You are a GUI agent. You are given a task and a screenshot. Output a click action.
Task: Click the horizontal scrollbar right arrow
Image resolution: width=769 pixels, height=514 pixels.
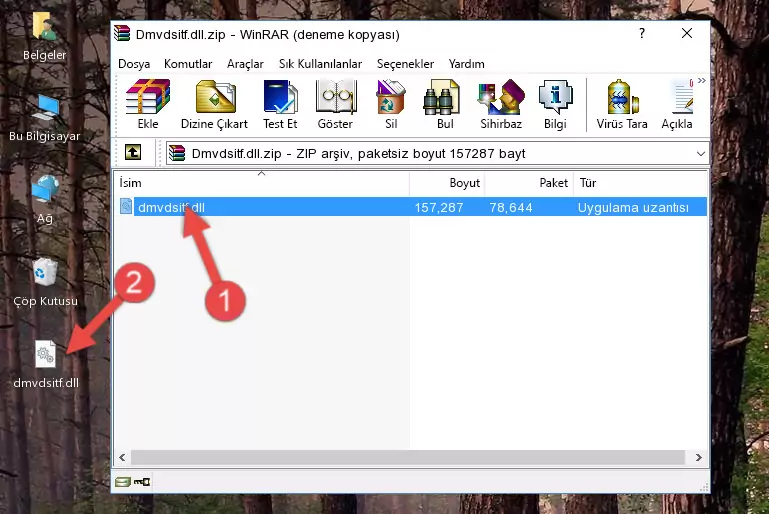click(x=699, y=457)
